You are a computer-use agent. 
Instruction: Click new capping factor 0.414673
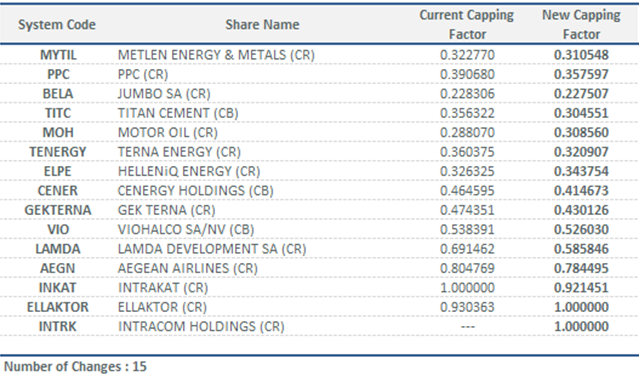(582, 191)
